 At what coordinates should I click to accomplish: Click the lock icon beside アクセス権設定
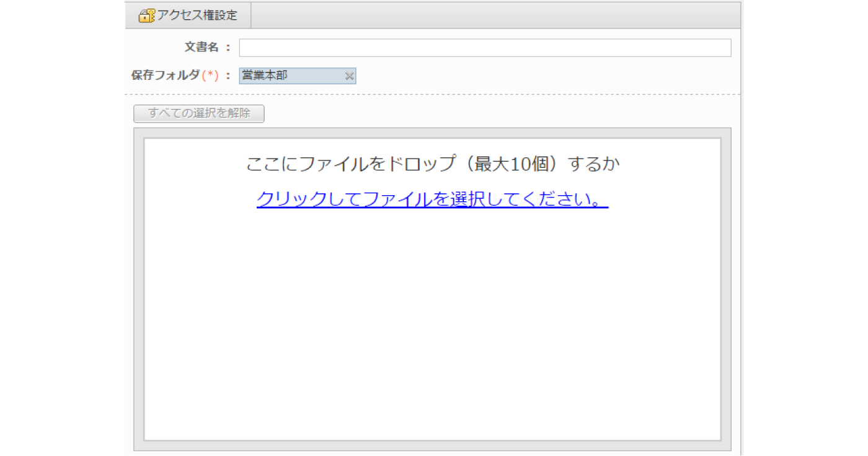coord(146,15)
